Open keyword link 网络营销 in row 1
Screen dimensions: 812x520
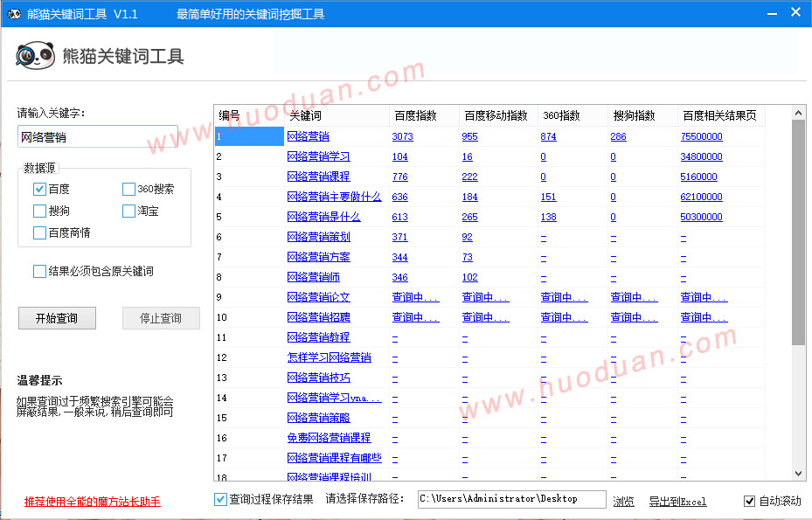[x=309, y=136]
